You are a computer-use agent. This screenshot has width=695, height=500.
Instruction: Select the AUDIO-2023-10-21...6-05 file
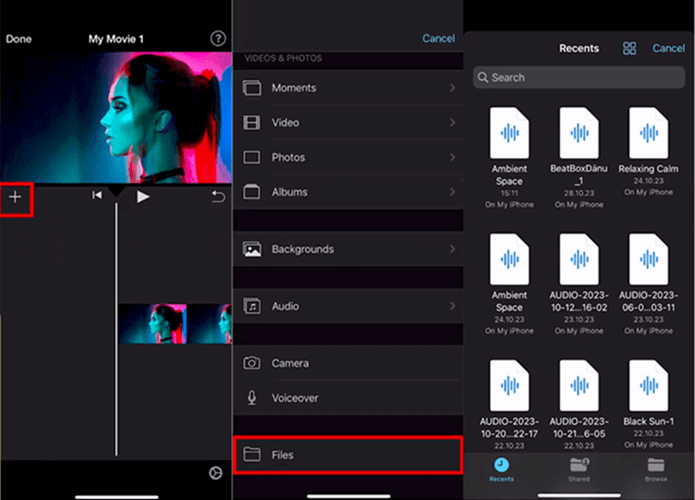point(579,405)
